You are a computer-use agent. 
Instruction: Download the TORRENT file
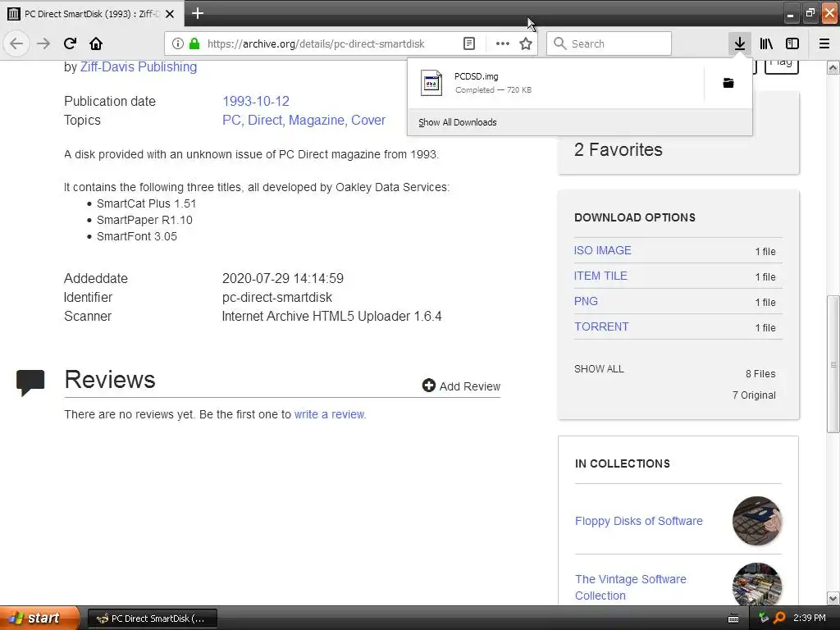[601, 326]
